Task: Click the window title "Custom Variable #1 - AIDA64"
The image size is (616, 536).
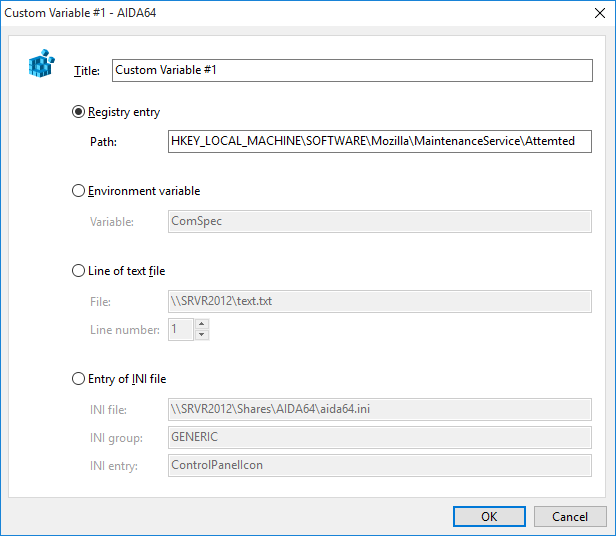Action: pyautogui.click(x=80, y=13)
